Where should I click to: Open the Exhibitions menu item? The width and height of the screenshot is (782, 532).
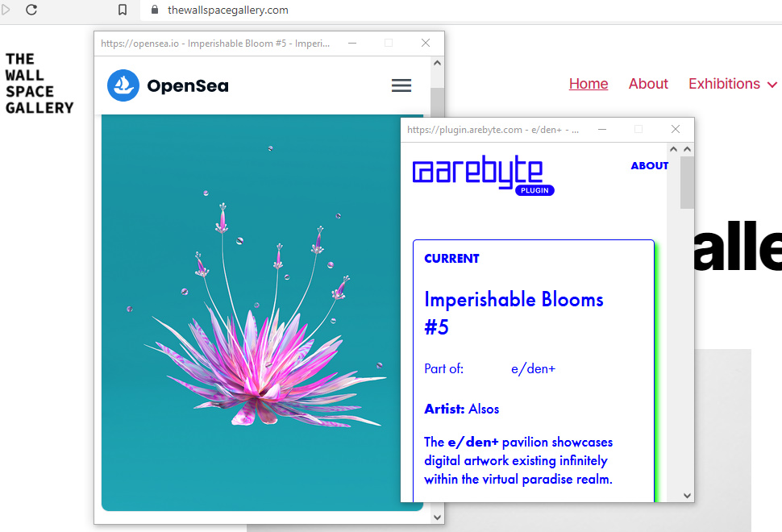(x=724, y=84)
